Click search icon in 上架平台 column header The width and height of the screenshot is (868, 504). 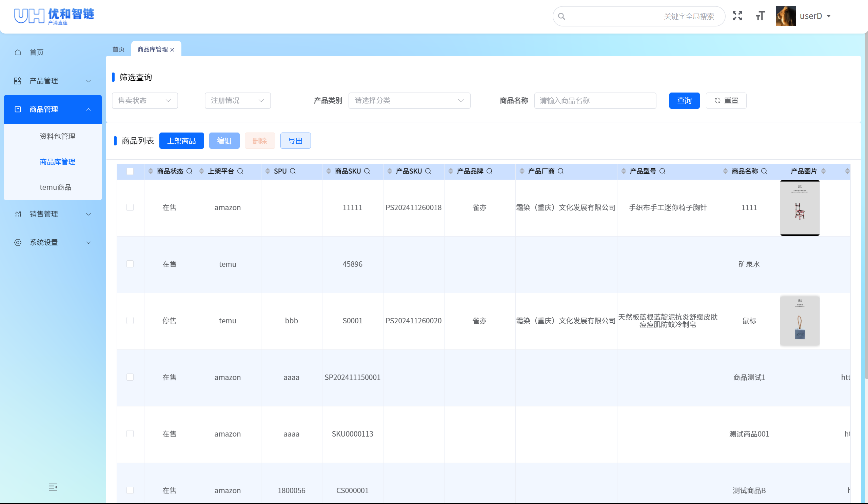coord(240,171)
